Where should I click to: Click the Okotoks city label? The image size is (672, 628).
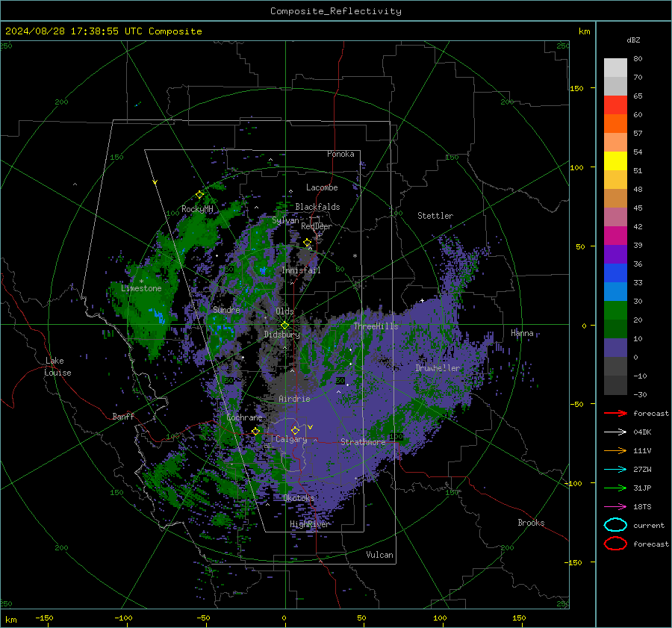[x=299, y=497]
